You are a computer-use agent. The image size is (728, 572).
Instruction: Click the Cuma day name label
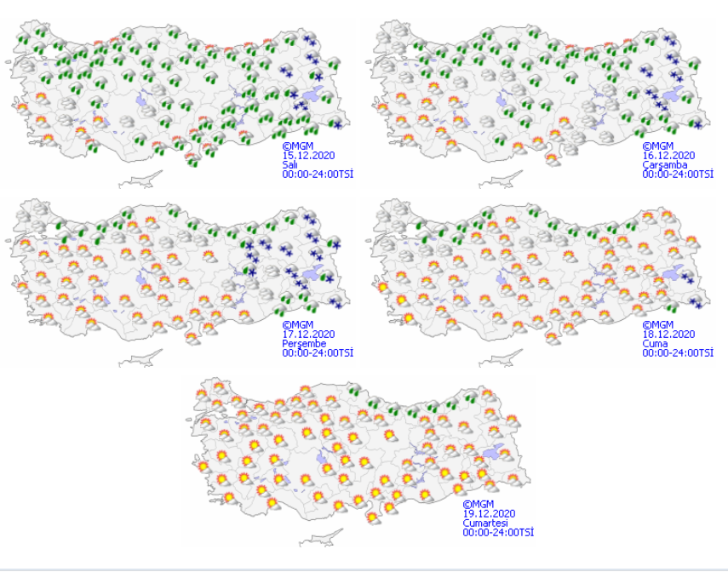pos(655,344)
